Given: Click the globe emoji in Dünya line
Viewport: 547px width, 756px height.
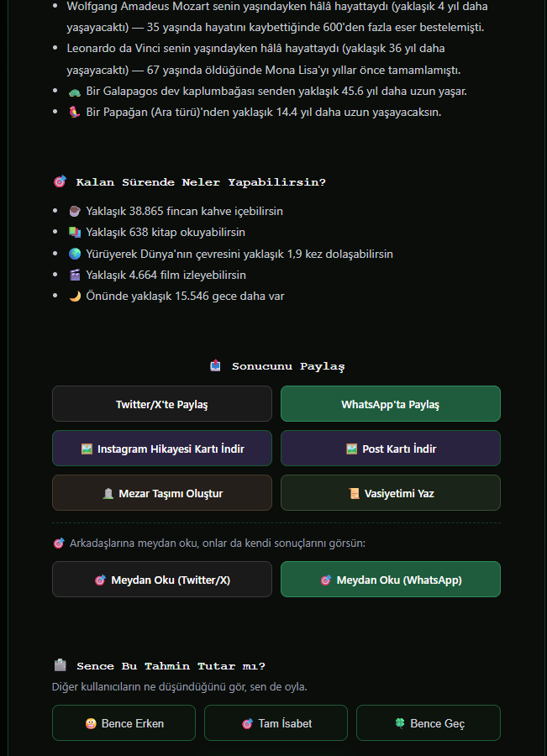Looking at the screenshot, I should pyautogui.click(x=74, y=254).
